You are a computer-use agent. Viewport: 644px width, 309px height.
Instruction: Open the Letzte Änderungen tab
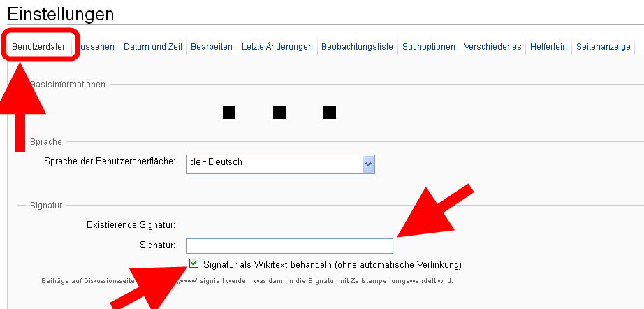pos(277,47)
